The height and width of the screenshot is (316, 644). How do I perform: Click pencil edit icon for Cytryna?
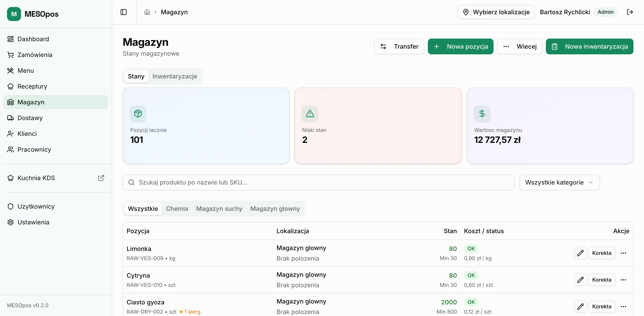pyautogui.click(x=580, y=280)
